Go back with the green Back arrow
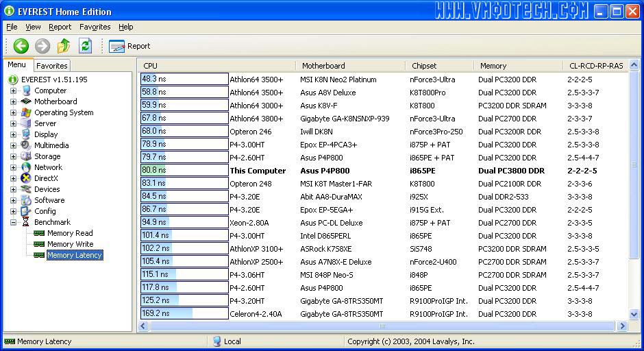 21,46
